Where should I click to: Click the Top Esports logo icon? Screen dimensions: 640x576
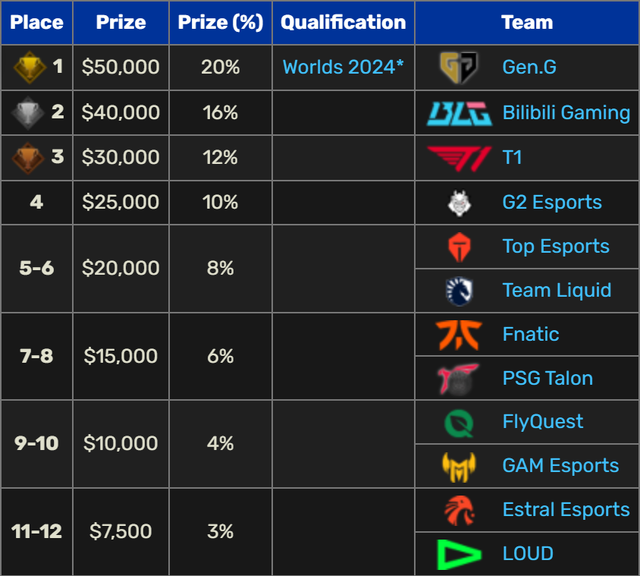click(x=459, y=246)
